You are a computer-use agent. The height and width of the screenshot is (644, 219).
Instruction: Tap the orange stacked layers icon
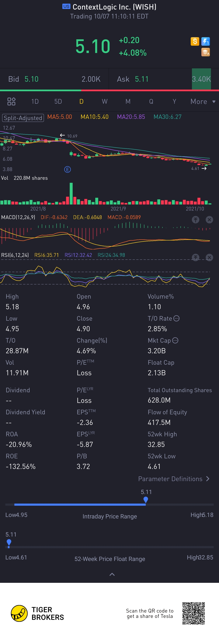click(x=205, y=52)
